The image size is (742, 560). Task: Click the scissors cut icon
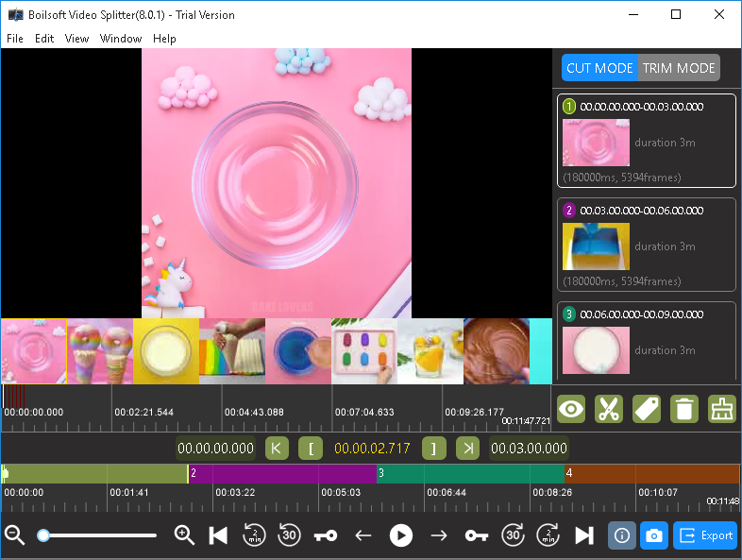[x=609, y=409]
